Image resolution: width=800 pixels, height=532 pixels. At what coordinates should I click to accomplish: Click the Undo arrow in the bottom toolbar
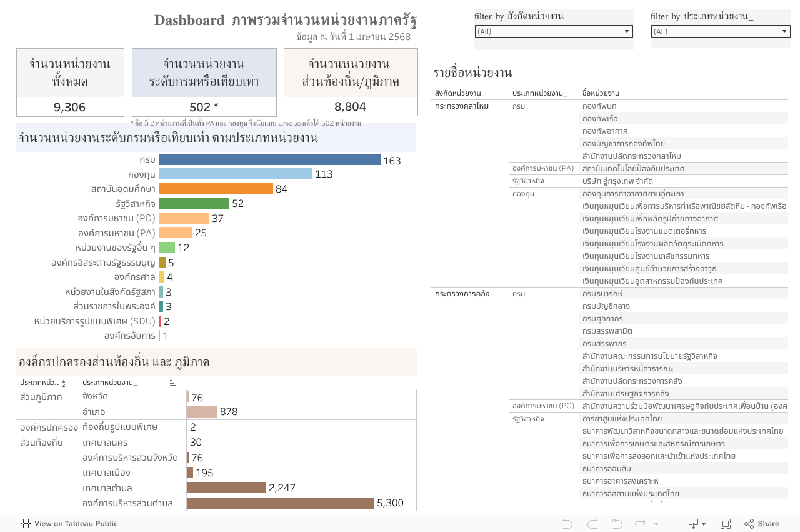point(567,523)
